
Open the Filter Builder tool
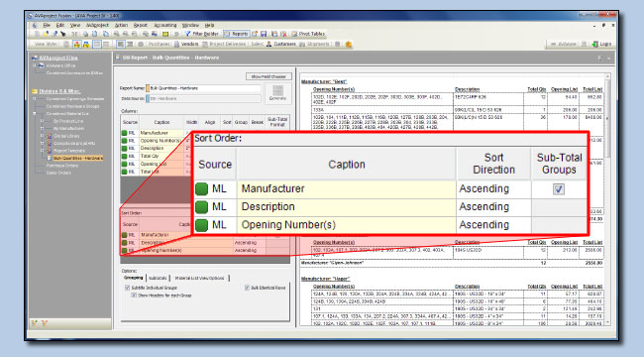tap(201, 34)
